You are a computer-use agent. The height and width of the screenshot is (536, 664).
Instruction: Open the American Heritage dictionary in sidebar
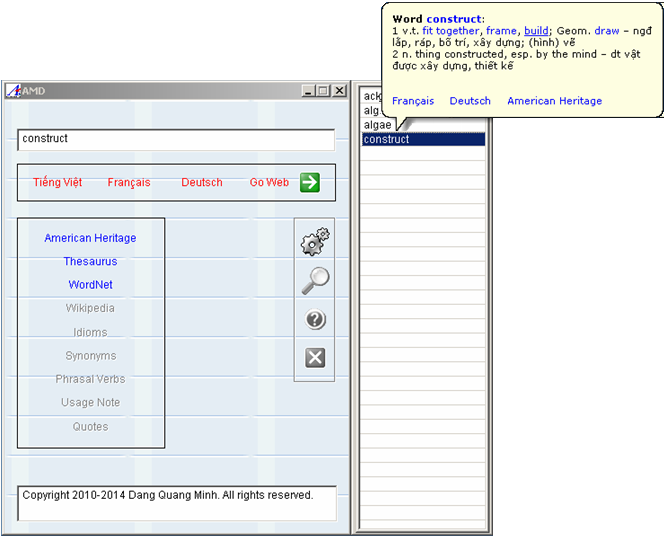pyautogui.click(x=90, y=238)
